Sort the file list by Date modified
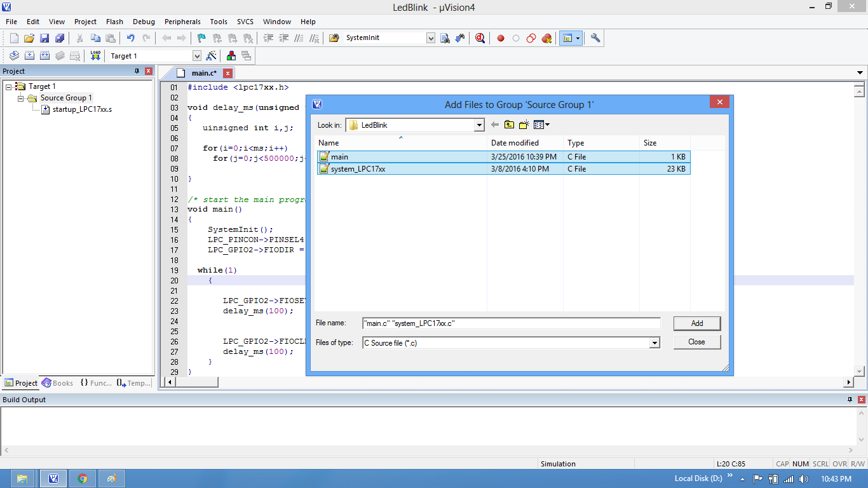868x488 pixels. pyautogui.click(x=525, y=143)
